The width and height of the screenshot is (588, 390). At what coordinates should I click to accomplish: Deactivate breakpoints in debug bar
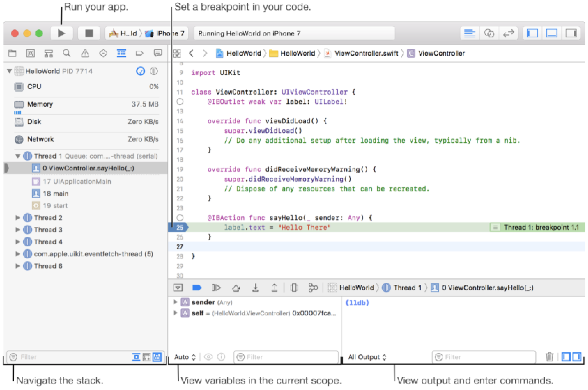pos(197,288)
